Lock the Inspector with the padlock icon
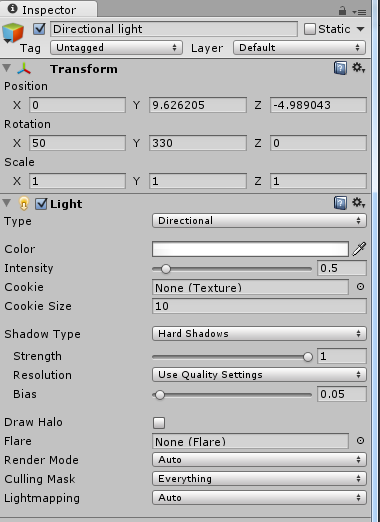 [x=342, y=11]
